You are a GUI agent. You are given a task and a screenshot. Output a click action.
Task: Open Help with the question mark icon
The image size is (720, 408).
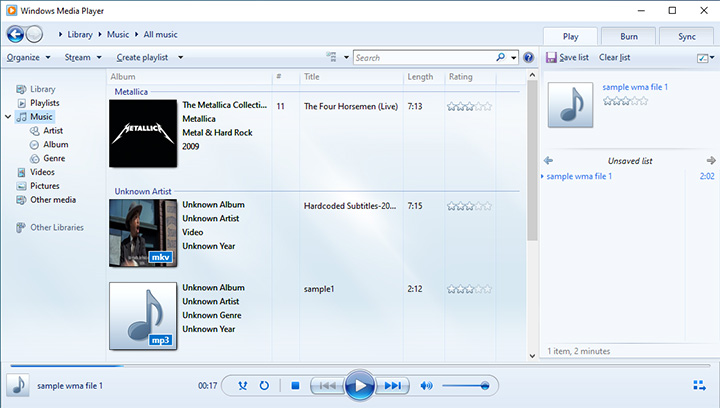[x=529, y=57]
